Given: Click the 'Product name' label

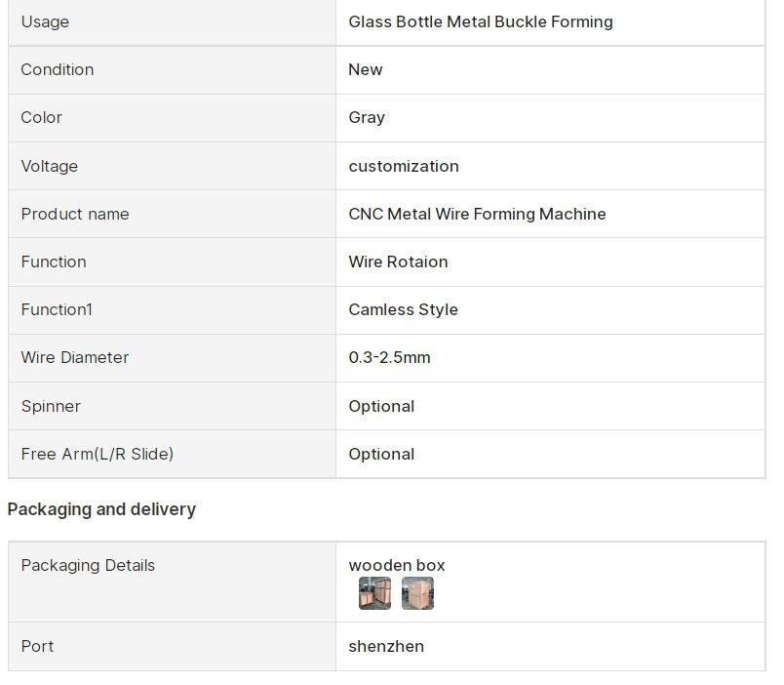Looking at the screenshot, I should click(x=74, y=214).
